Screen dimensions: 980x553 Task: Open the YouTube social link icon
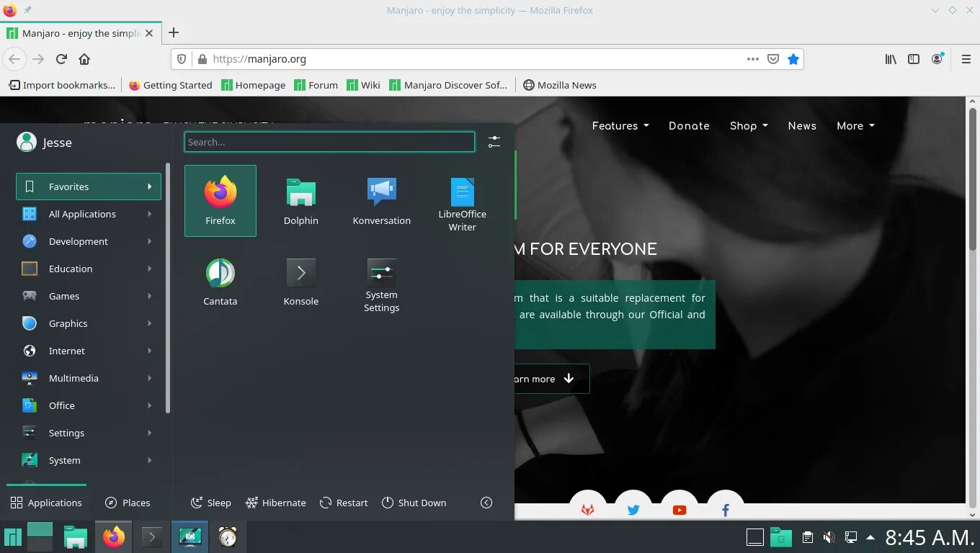pos(680,509)
